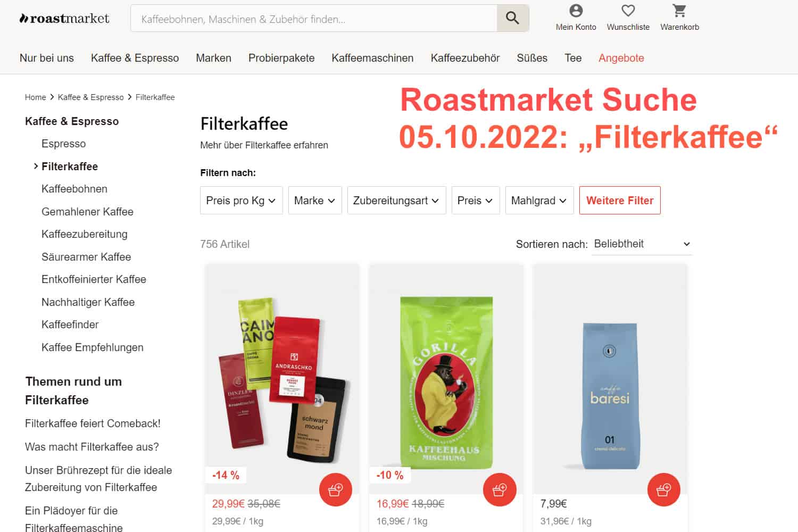The height and width of the screenshot is (532, 798).
Task: Add the probierpaket bundle to cart
Action: (x=336, y=489)
